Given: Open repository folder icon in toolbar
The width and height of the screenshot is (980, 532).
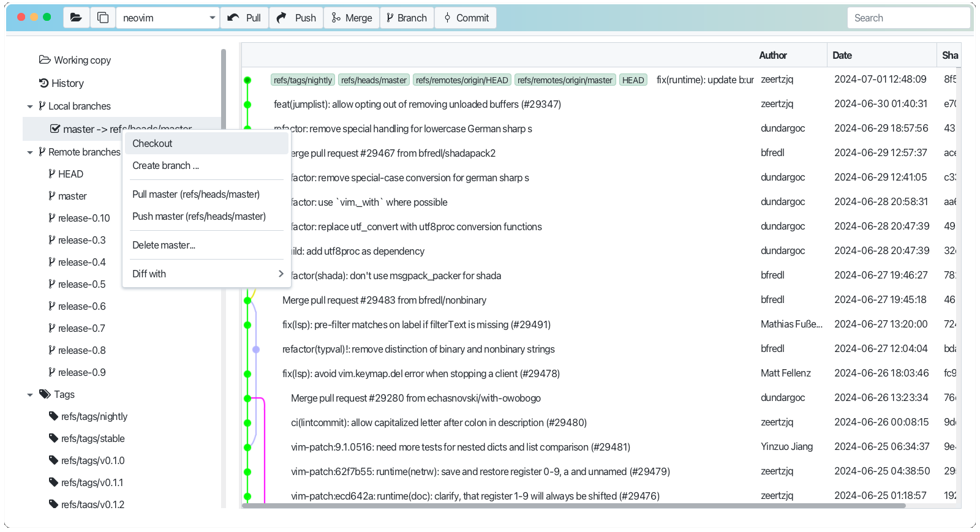Looking at the screenshot, I should click(x=76, y=18).
